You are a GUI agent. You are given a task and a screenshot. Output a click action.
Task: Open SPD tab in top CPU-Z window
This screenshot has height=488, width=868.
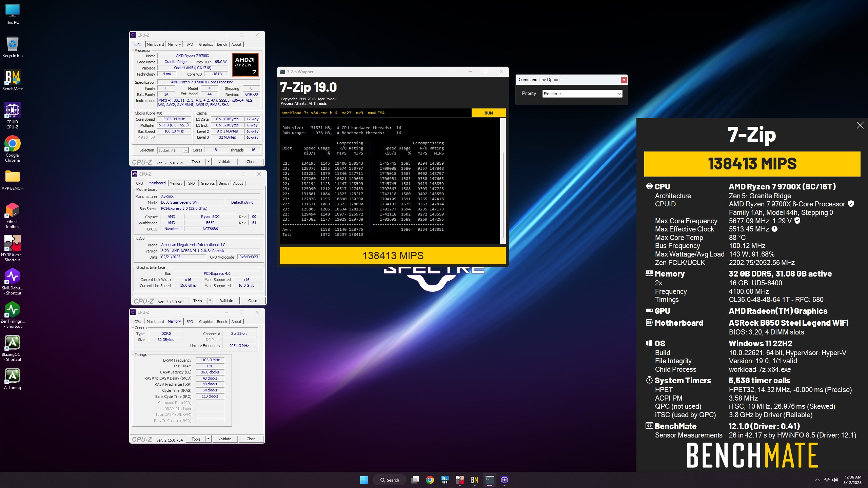coord(190,44)
